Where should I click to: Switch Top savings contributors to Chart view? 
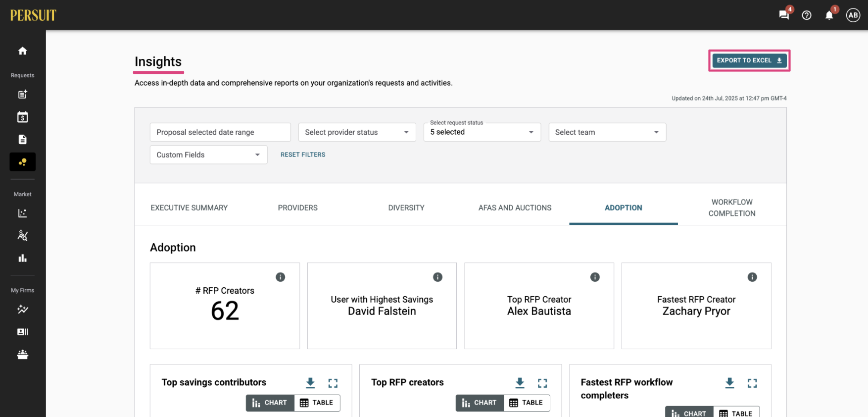coord(270,403)
